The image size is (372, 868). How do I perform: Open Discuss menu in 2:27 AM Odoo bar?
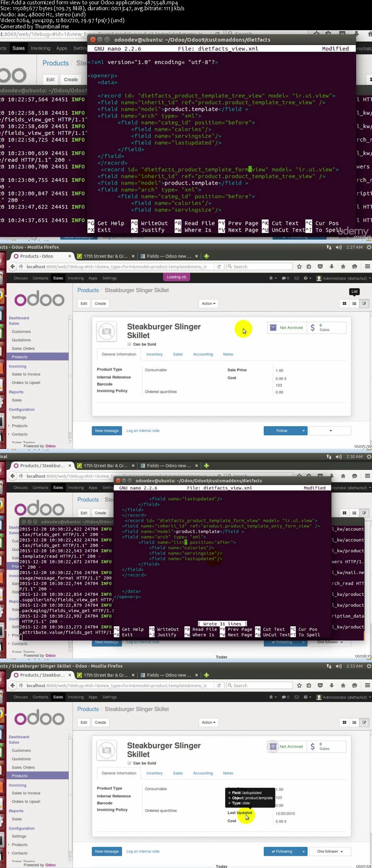pyautogui.click(x=21, y=278)
